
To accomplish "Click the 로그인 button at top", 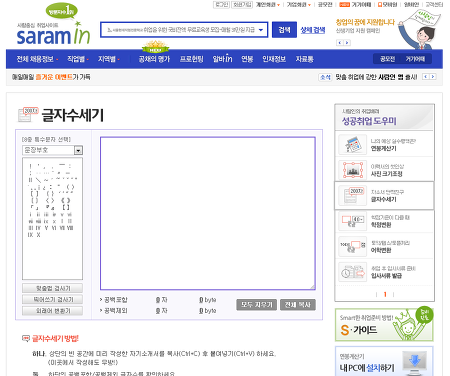I will click(x=221, y=5).
